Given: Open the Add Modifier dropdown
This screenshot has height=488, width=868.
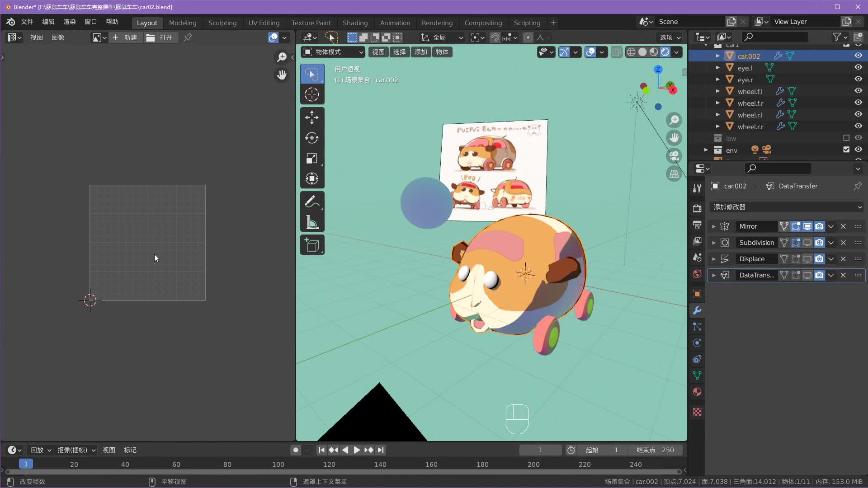Looking at the screenshot, I should (x=787, y=207).
